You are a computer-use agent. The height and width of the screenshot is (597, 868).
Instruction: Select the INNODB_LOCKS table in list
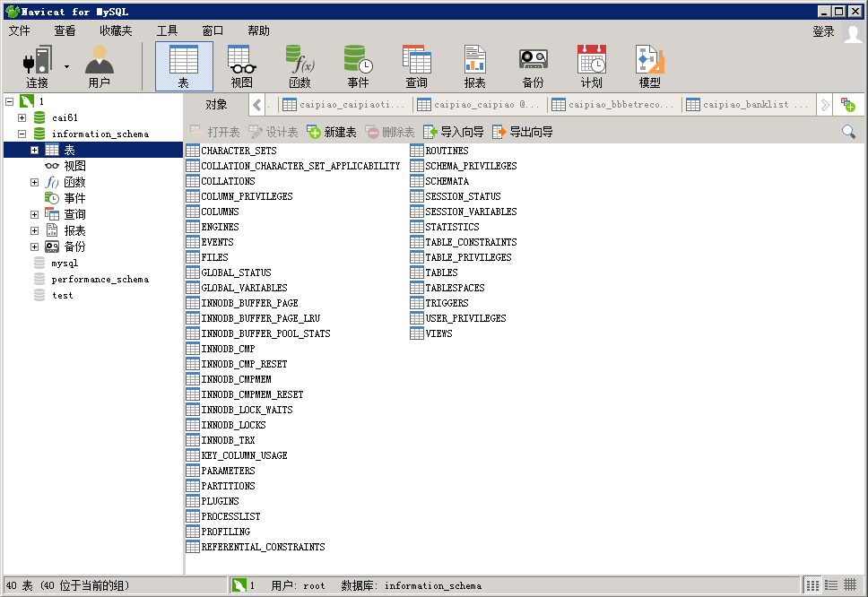coord(233,425)
